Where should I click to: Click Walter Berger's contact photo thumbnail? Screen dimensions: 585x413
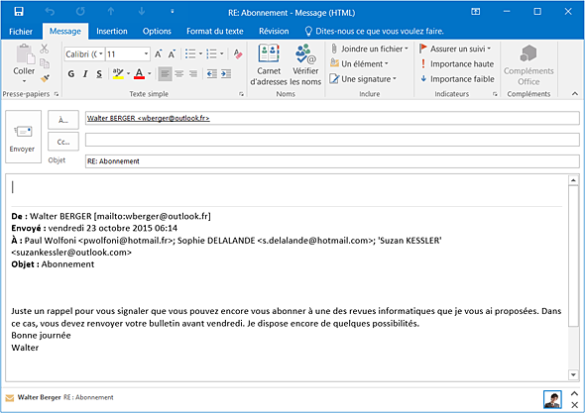coord(553,399)
